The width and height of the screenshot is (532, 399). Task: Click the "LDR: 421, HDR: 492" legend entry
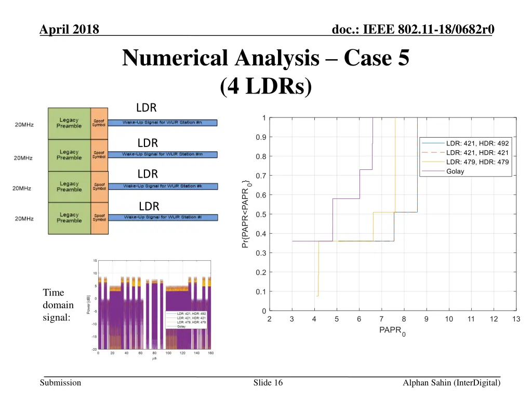tap(477, 143)
